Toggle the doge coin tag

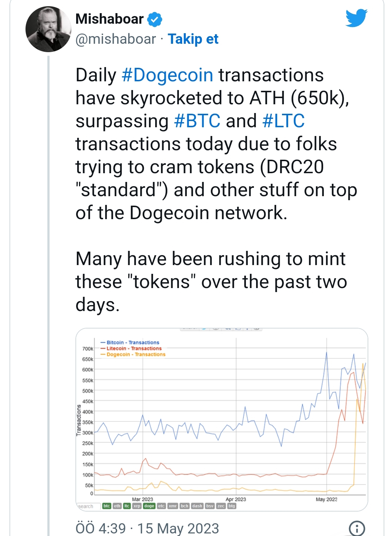coord(149,506)
